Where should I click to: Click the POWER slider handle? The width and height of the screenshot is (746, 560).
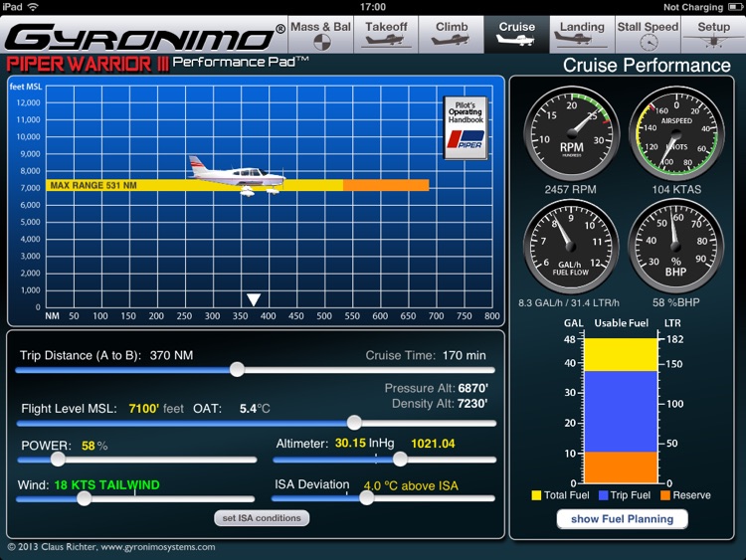click(x=58, y=460)
